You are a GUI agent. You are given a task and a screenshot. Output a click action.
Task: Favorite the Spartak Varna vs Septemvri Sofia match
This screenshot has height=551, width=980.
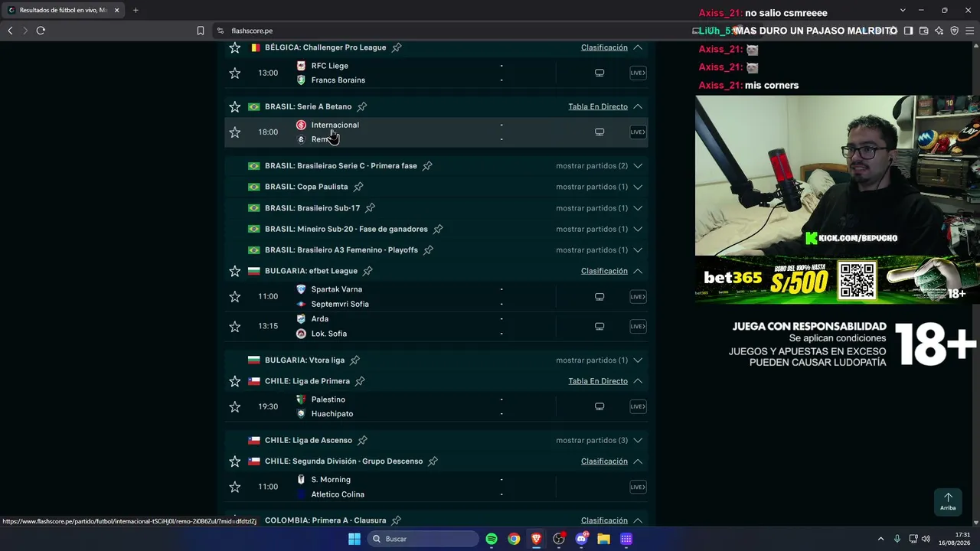(x=235, y=296)
